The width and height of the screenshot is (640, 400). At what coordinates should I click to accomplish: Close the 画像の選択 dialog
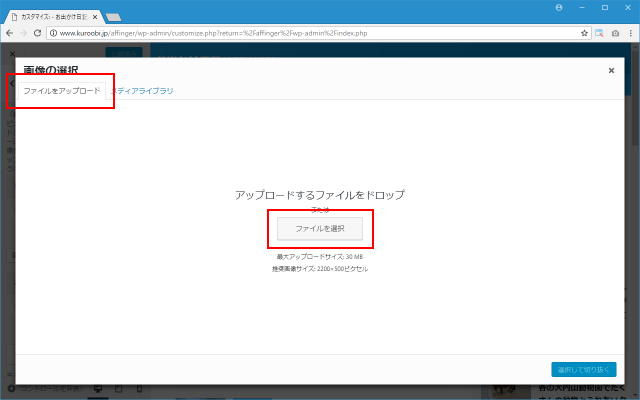(x=611, y=71)
